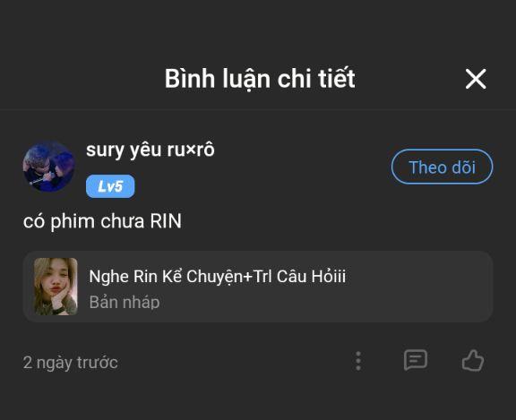Open the linked post's girl thumbnail
Viewport: 516px width, 420px height.
56,287
